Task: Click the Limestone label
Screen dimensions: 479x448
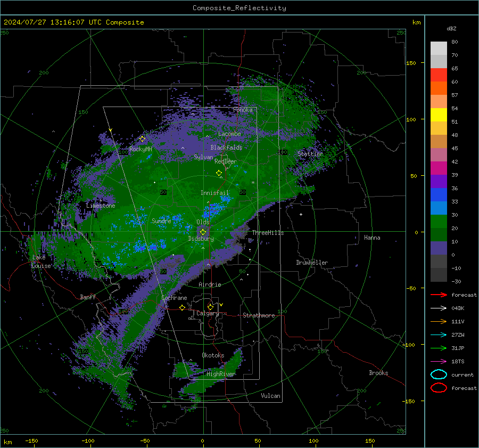Action: (x=101, y=206)
